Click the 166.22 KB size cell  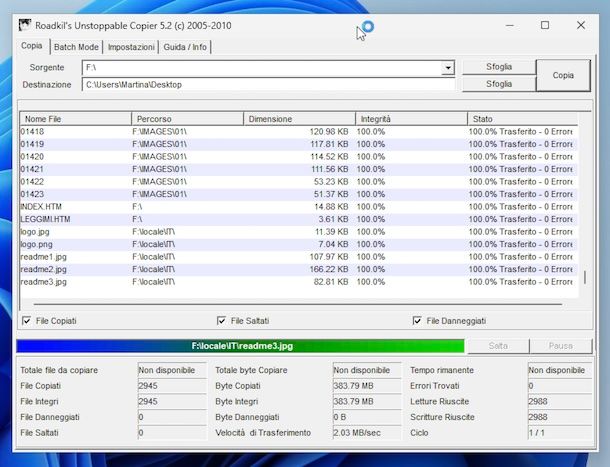[x=329, y=269]
